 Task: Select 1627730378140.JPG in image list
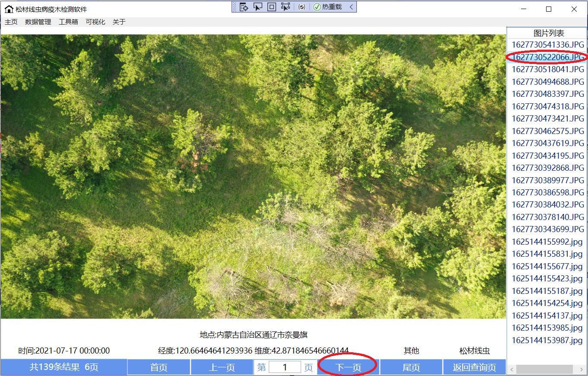(547, 217)
